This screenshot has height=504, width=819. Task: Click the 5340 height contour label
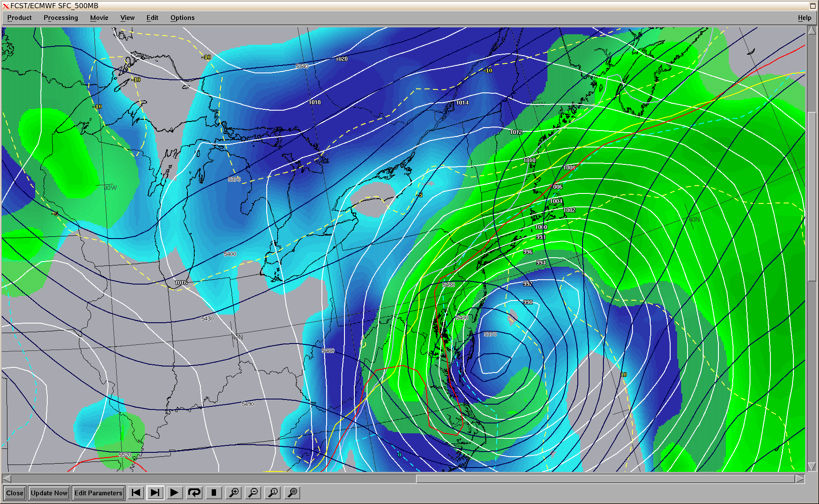click(x=302, y=66)
